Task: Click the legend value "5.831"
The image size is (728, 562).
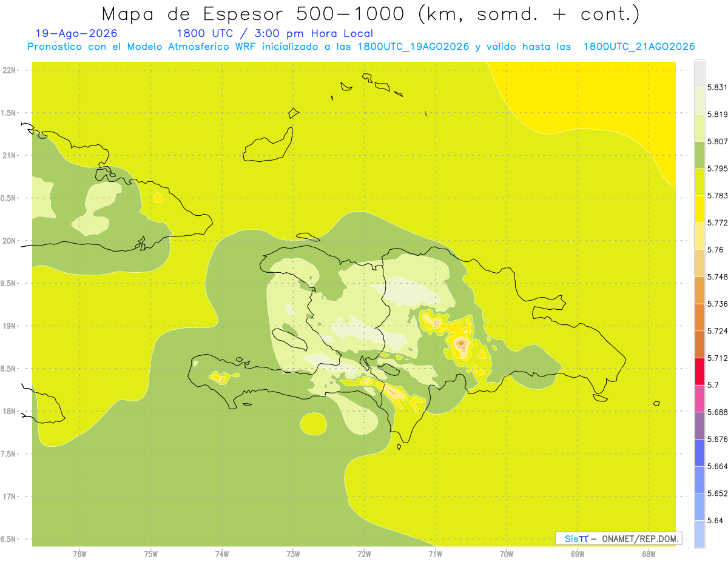Action: (x=718, y=87)
